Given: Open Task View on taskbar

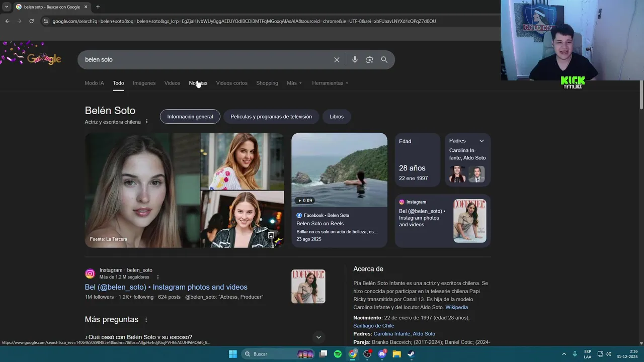Looking at the screenshot, I should click(324, 354).
